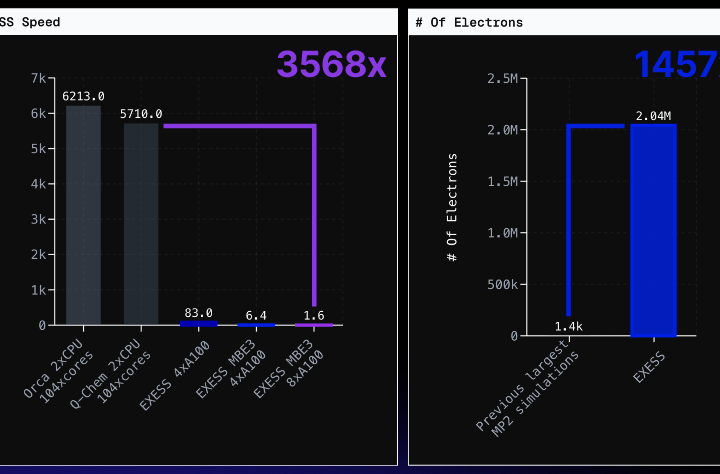This screenshot has height=474, width=720.
Task: Click the 'SS Speed' panel title
Action: pyautogui.click(x=30, y=21)
